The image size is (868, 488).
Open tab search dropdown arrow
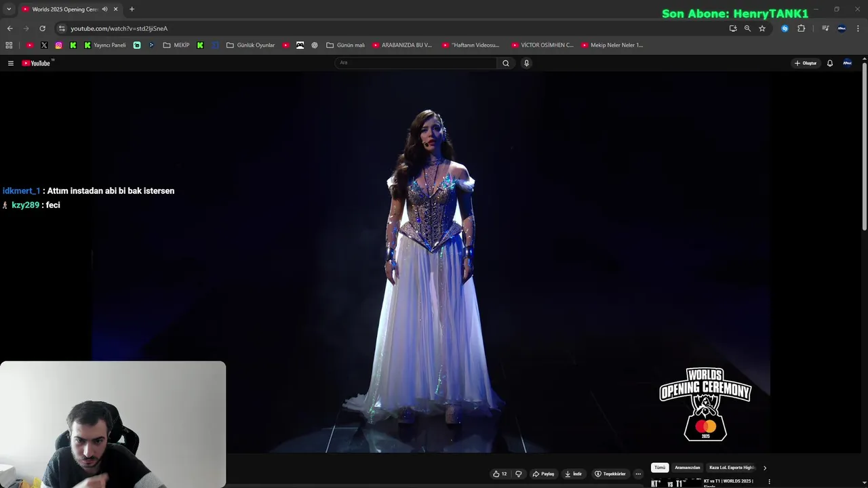pyautogui.click(x=9, y=9)
